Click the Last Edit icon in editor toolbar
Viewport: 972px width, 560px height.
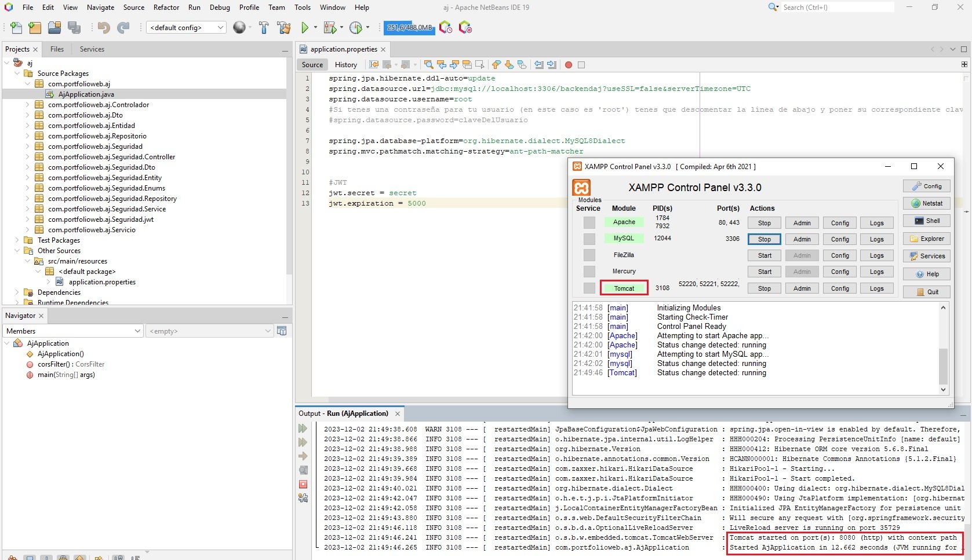click(x=374, y=64)
